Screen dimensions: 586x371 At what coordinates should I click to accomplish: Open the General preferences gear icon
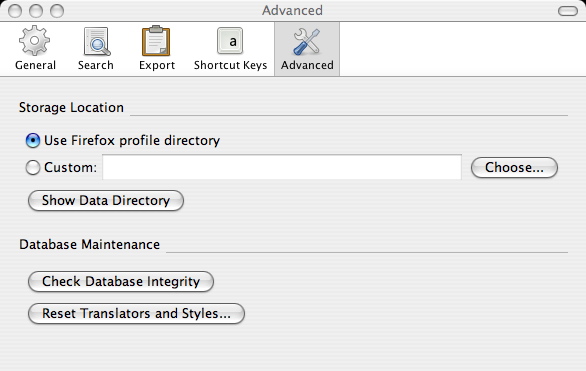pyautogui.click(x=34, y=41)
